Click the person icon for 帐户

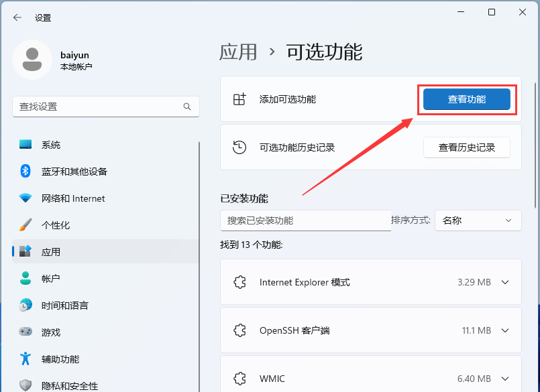25,278
